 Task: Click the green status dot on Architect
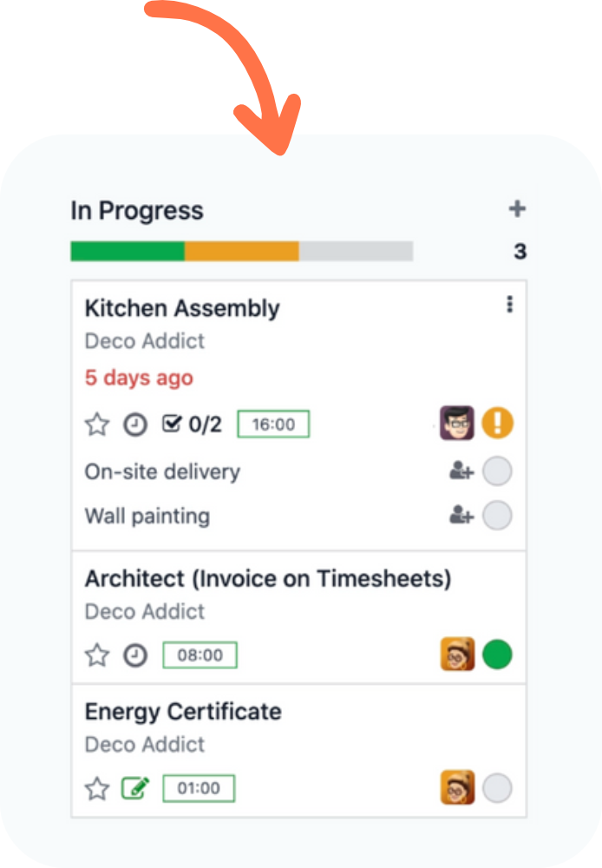(x=497, y=654)
